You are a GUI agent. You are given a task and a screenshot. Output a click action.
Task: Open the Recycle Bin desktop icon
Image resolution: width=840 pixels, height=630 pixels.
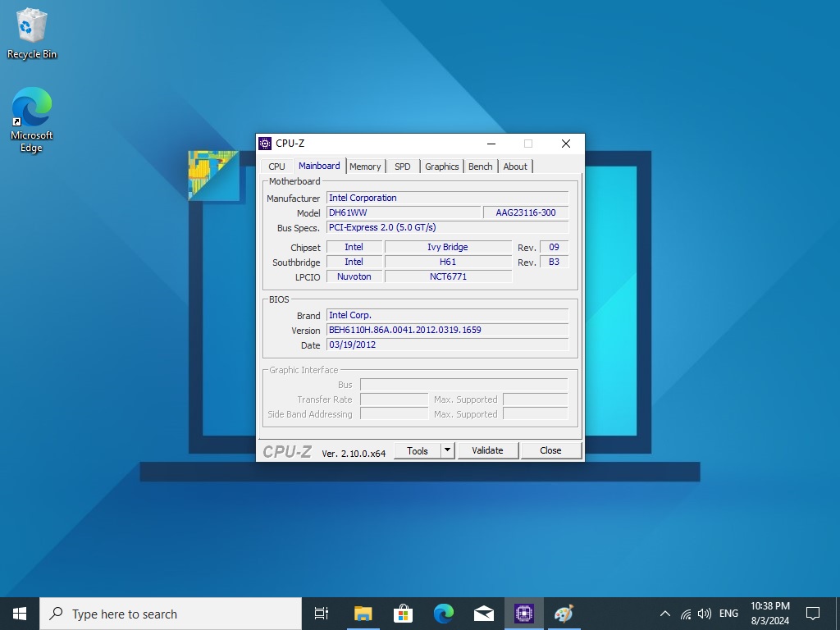pyautogui.click(x=32, y=34)
